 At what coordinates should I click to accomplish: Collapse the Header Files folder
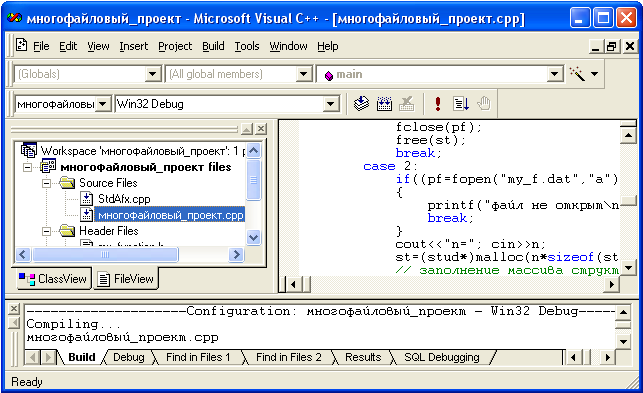tap(46, 231)
